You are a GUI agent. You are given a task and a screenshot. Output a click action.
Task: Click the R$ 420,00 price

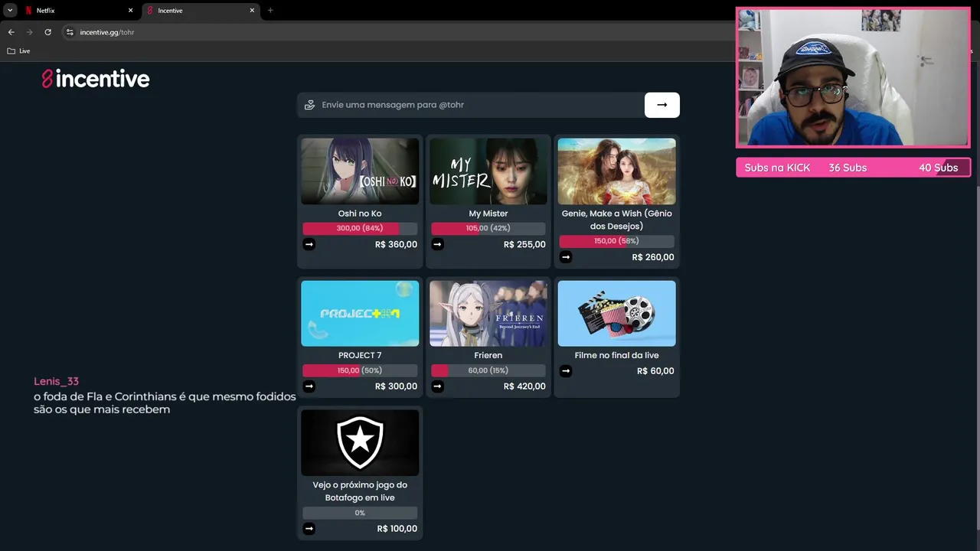click(524, 386)
